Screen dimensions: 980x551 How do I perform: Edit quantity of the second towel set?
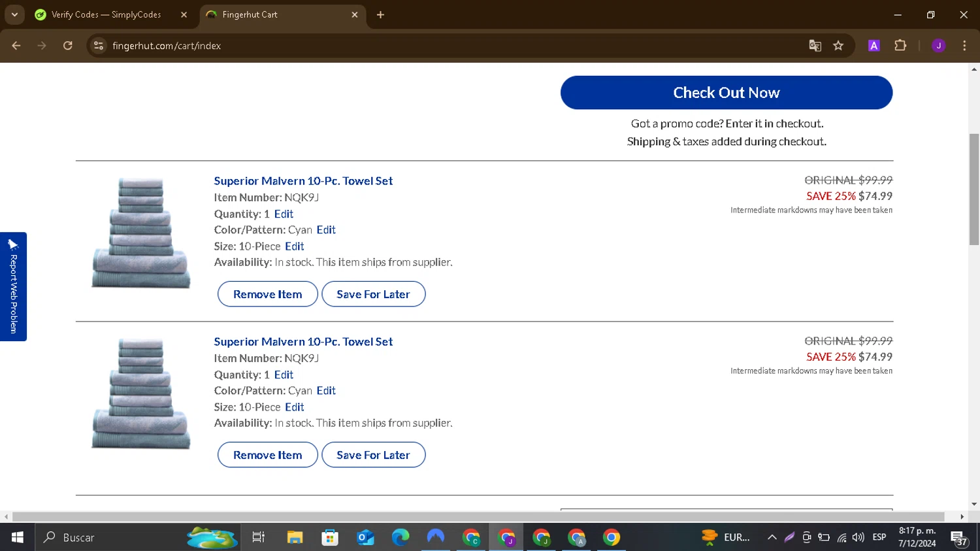coord(284,375)
